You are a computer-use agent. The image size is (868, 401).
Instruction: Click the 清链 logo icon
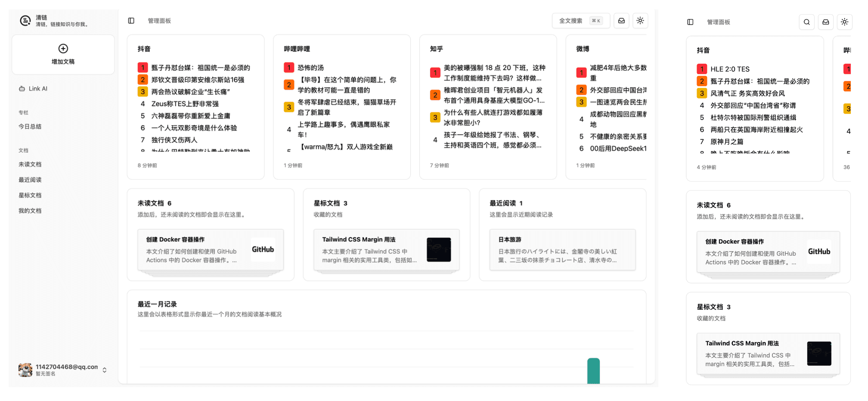click(25, 20)
